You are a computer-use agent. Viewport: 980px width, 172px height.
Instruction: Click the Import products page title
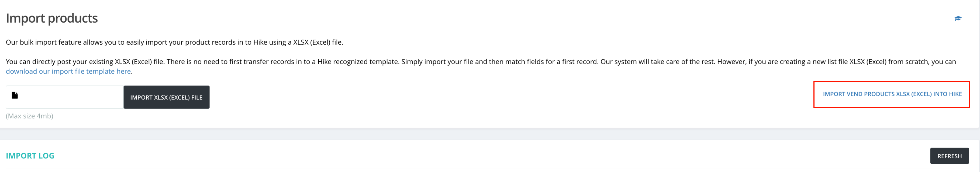[x=52, y=18]
